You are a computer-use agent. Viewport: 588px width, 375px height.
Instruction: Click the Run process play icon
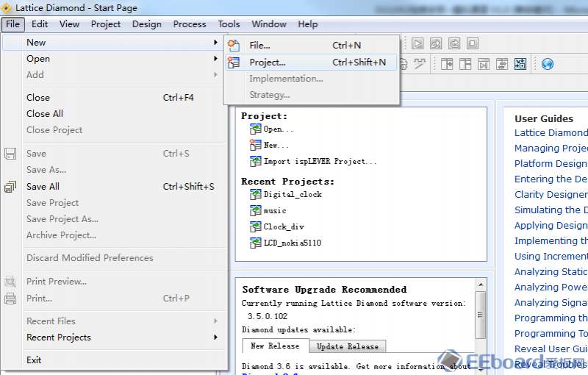tap(417, 43)
